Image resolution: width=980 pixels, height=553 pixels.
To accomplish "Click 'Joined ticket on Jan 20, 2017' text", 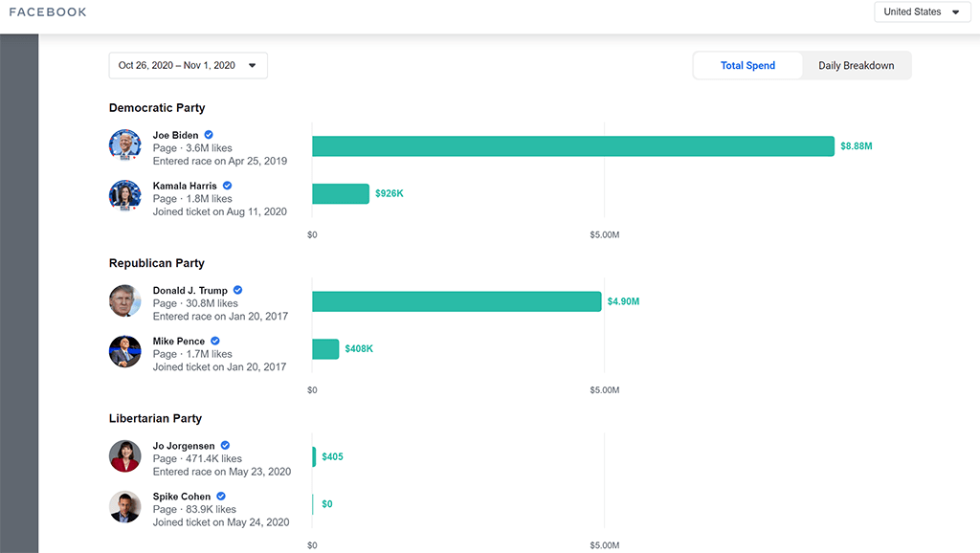I will [220, 367].
